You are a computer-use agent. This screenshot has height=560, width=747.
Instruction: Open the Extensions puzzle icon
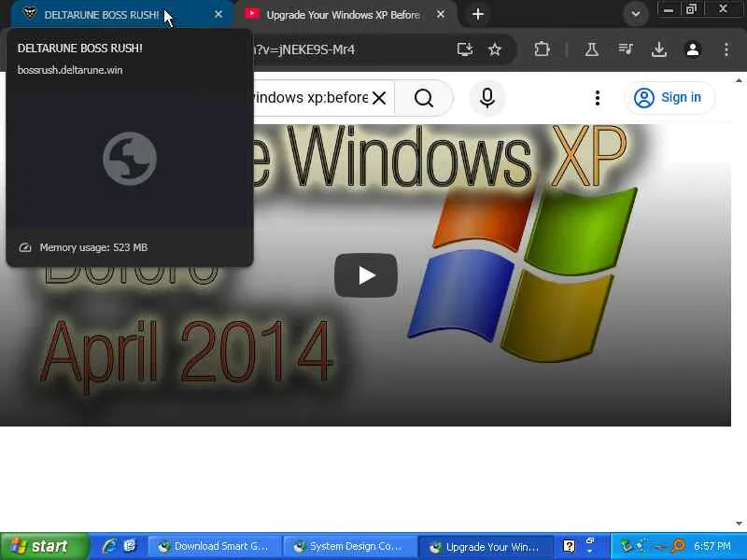click(542, 49)
